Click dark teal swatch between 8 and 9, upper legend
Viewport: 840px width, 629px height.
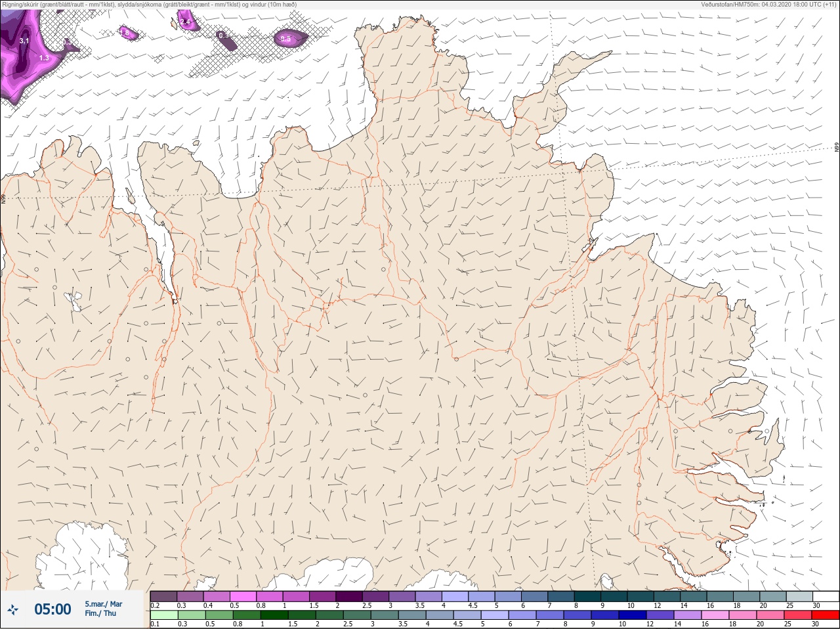[x=587, y=596]
